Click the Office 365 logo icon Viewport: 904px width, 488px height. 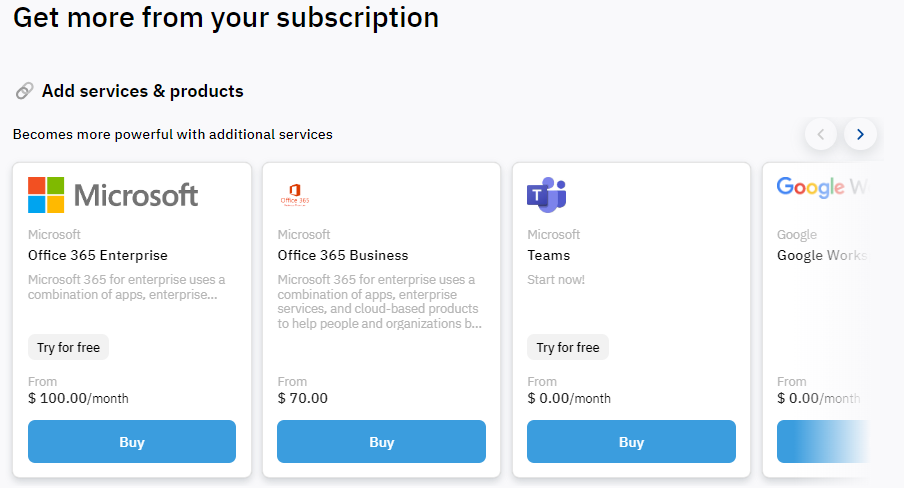point(295,194)
